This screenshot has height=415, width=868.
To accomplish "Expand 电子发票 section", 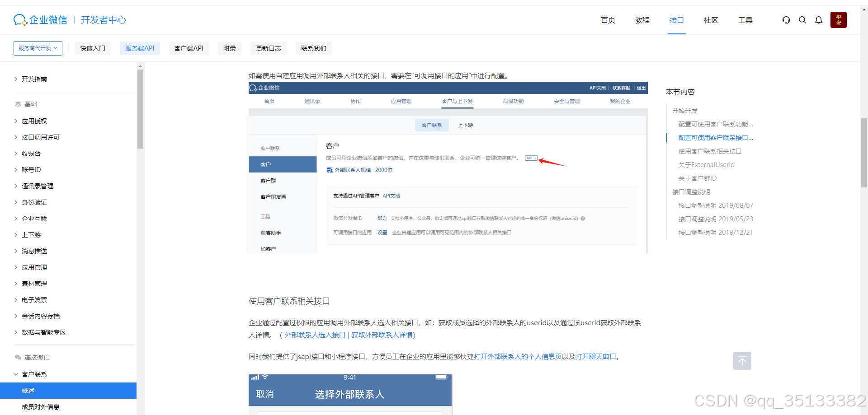I will click(34, 300).
